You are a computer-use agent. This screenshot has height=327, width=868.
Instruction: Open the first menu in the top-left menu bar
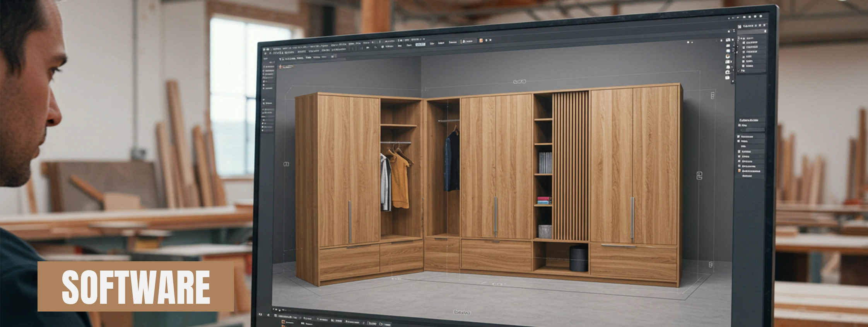275,49
